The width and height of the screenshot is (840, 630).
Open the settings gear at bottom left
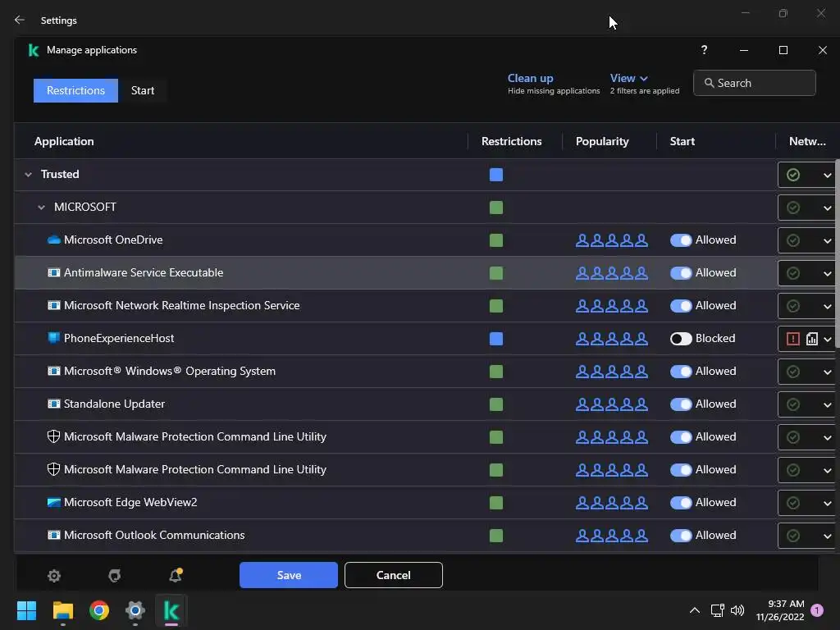point(54,576)
